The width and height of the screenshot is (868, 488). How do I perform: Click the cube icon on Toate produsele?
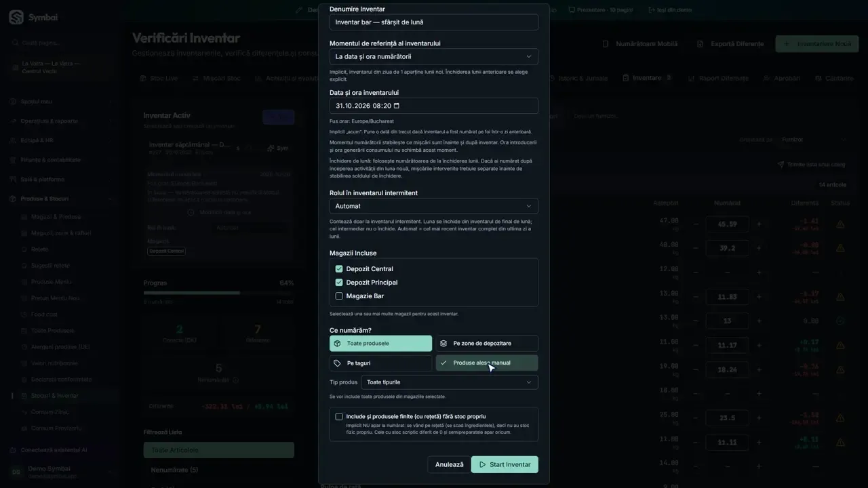[337, 344]
